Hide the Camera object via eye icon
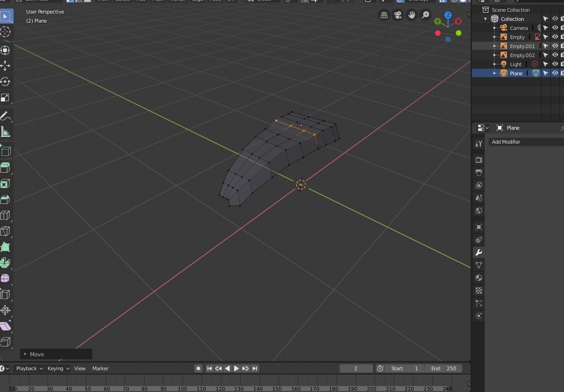 [x=555, y=28]
